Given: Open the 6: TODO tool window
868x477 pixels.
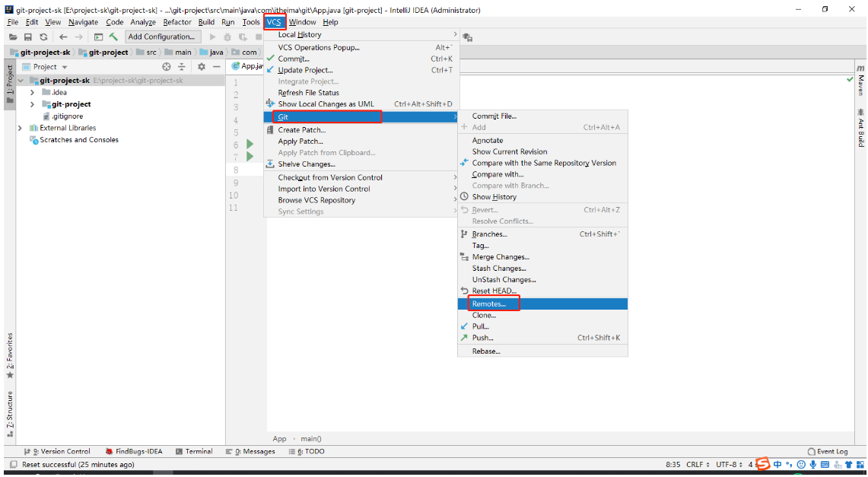Looking at the screenshot, I should (x=307, y=452).
